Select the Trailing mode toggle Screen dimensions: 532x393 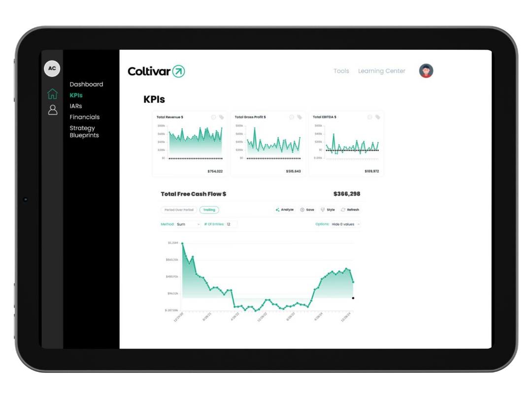tap(209, 210)
